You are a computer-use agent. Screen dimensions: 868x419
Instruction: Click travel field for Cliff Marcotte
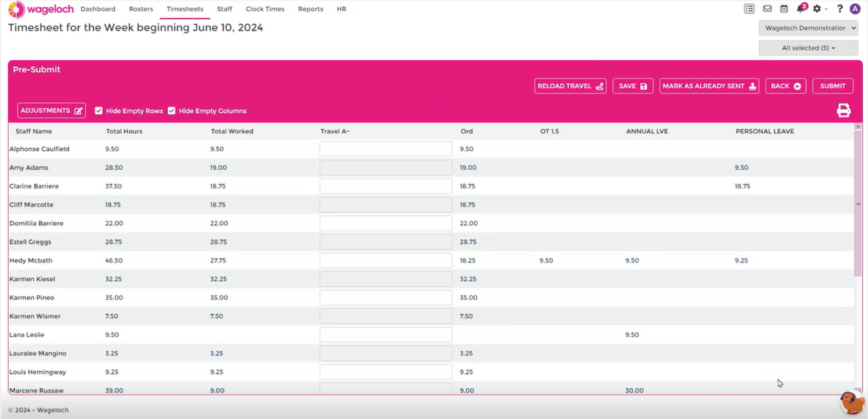pyautogui.click(x=386, y=205)
